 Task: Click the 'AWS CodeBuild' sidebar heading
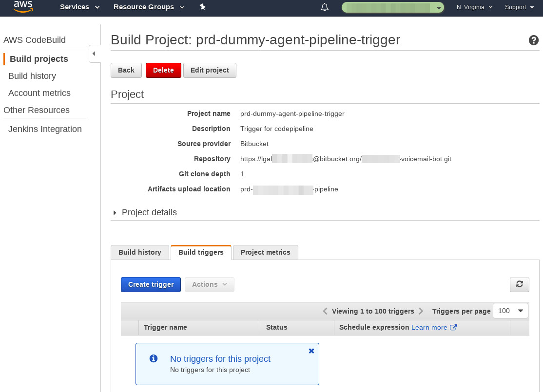point(35,40)
